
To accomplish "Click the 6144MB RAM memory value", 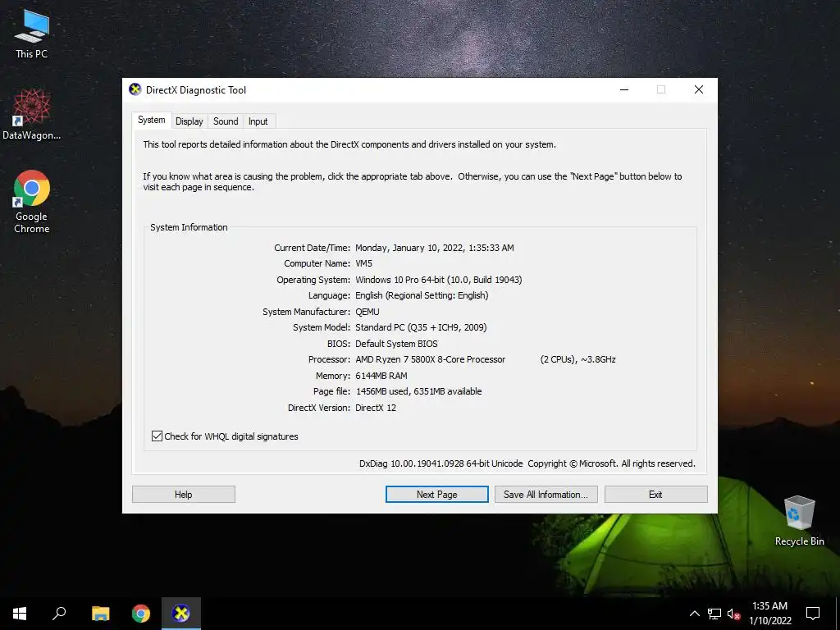I will [x=381, y=376].
